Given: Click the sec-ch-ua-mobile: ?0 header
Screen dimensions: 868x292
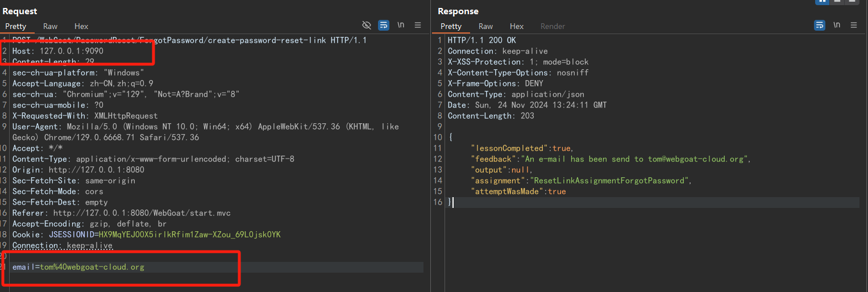Looking at the screenshot, I should 58,105.
